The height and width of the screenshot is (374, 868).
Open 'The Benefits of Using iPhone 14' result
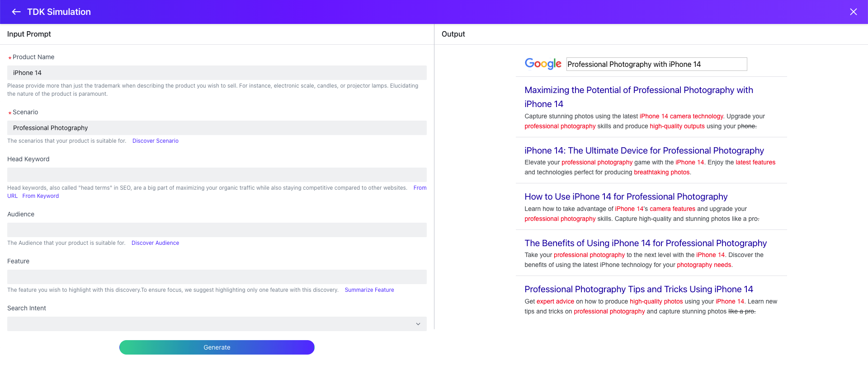pos(645,243)
